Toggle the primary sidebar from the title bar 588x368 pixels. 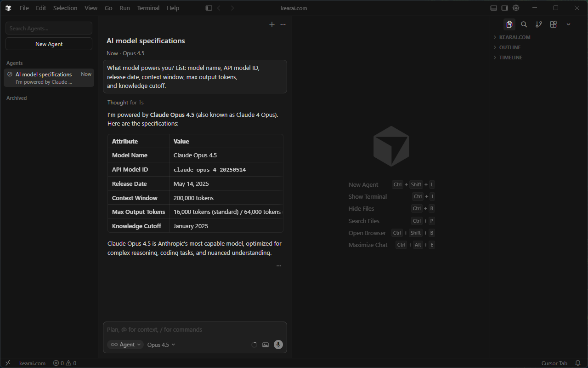click(x=209, y=8)
